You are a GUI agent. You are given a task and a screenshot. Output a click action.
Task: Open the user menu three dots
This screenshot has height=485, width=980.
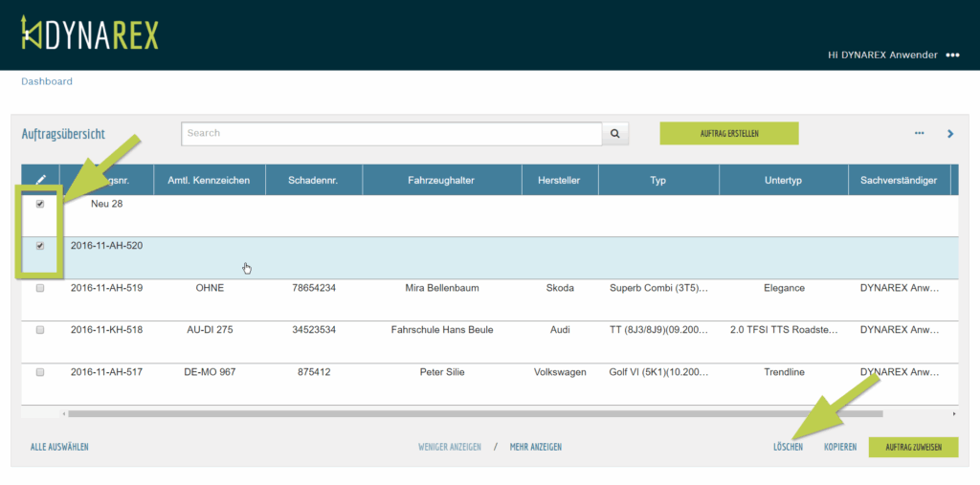pyautogui.click(x=952, y=55)
